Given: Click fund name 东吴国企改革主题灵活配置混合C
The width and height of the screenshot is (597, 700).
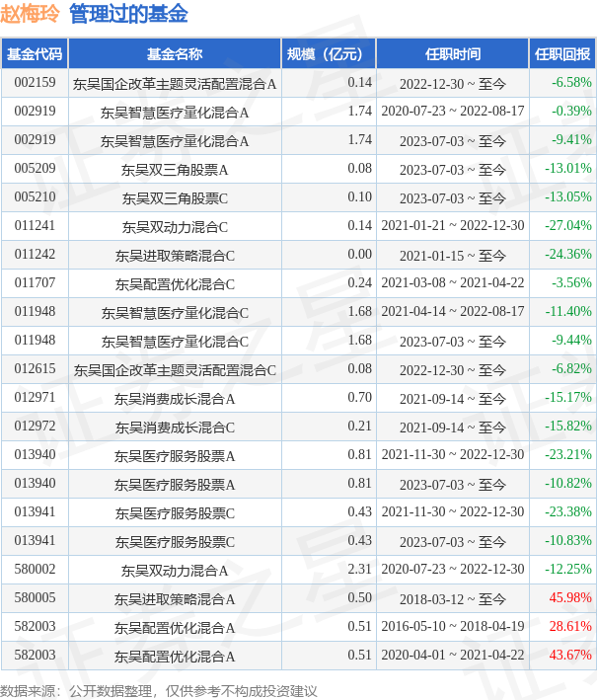Looking at the screenshot, I should pyautogui.click(x=175, y=369).
